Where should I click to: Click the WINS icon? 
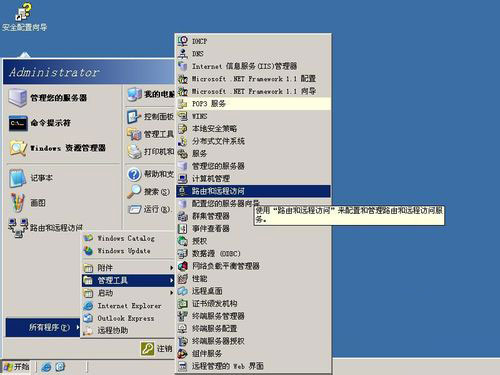pyautogui.click(x=183, y=116)
